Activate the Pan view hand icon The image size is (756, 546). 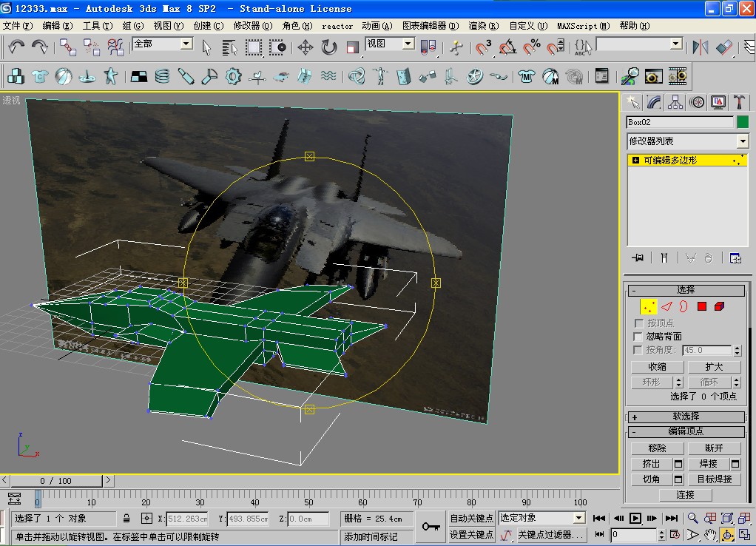709,534
